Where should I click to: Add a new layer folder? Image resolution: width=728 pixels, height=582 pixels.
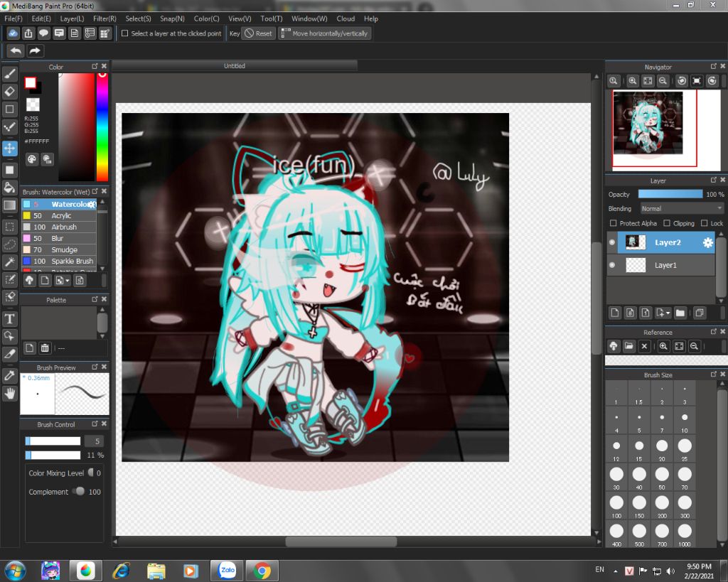(x=680, y=313)
